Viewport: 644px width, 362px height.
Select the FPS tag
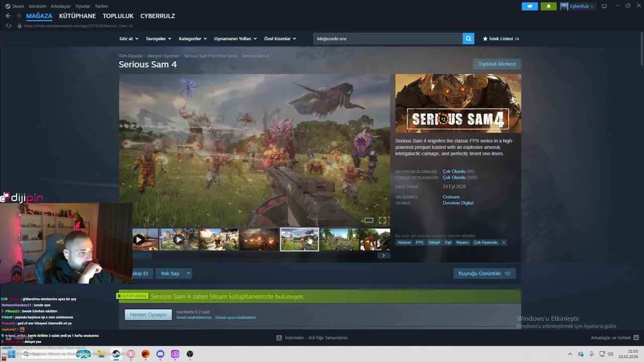pos(420,242)
